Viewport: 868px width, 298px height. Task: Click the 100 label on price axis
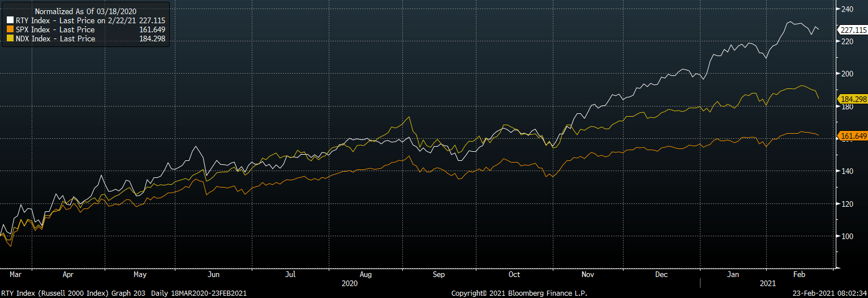coord(847,236)
